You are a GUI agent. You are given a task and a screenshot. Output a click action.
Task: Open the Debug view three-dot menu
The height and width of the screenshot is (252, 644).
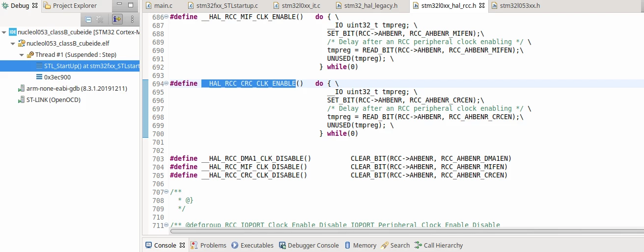(x=132, y=20)
